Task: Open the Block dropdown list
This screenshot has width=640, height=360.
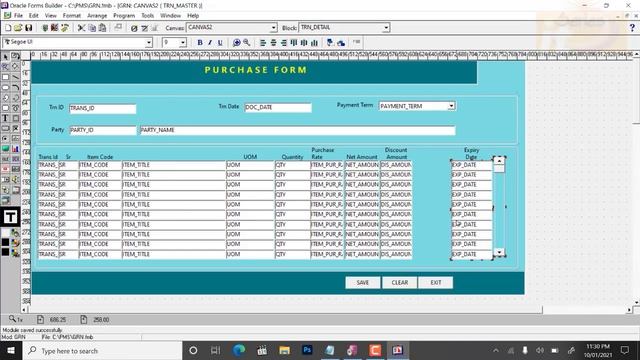Action: (386, 28)
